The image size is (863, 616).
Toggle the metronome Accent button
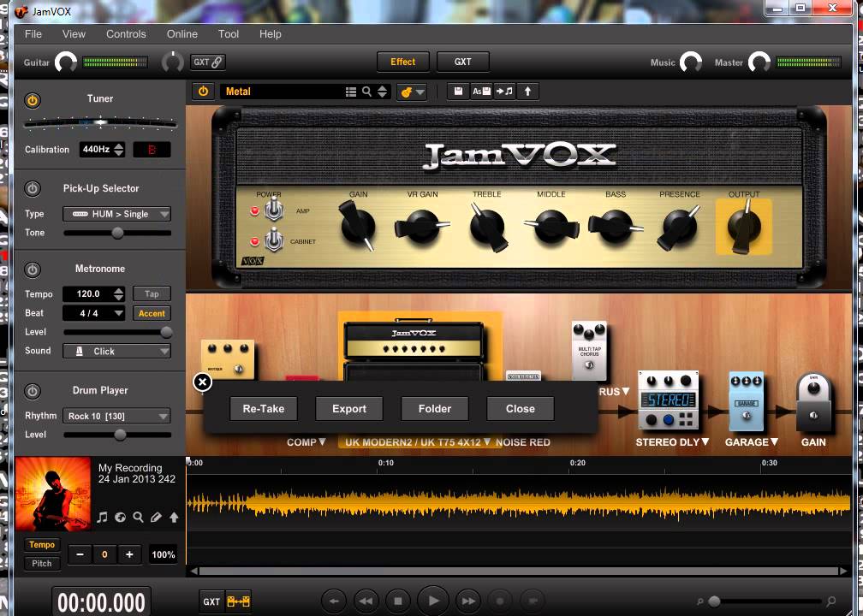(152, 313)
